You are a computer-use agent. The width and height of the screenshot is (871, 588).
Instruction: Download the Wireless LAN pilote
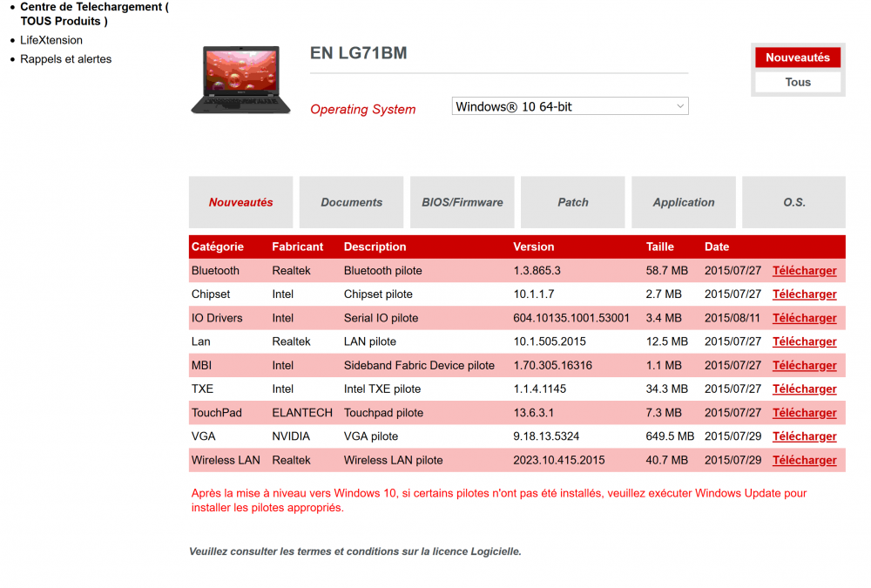(x=804, y=460)
